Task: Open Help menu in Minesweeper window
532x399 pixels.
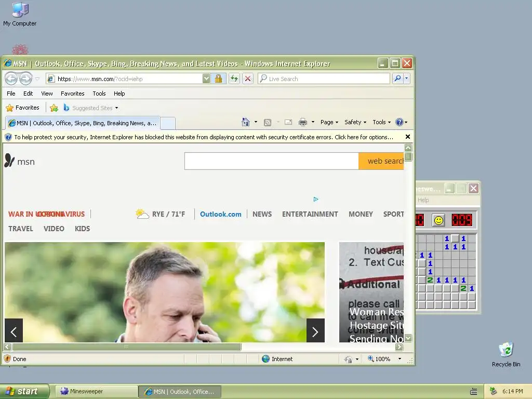Action: (x=423, y=200)
